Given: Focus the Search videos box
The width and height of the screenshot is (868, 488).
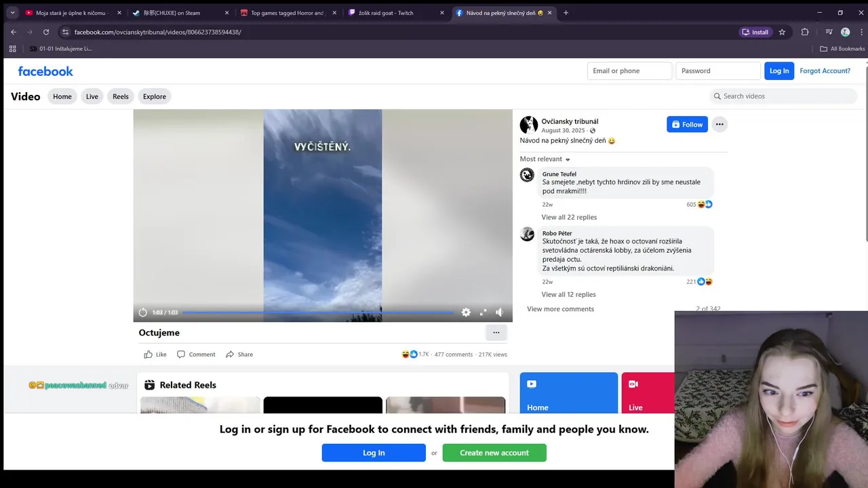Looking at the screenshot, I should tap(783, 96).
